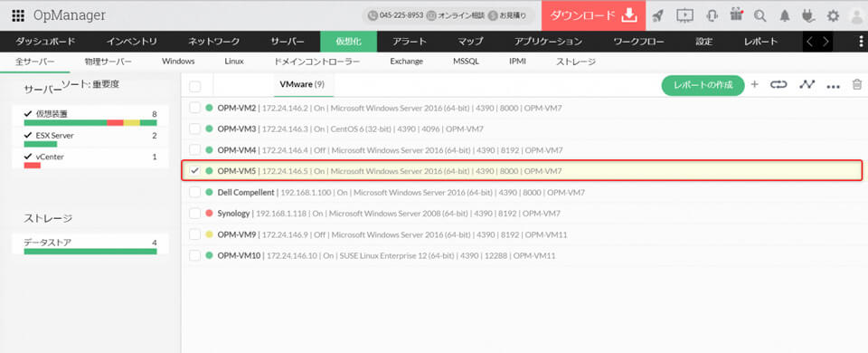Select the VMware (9) tab
The image size is (868, 353).
tap(302, 85)
